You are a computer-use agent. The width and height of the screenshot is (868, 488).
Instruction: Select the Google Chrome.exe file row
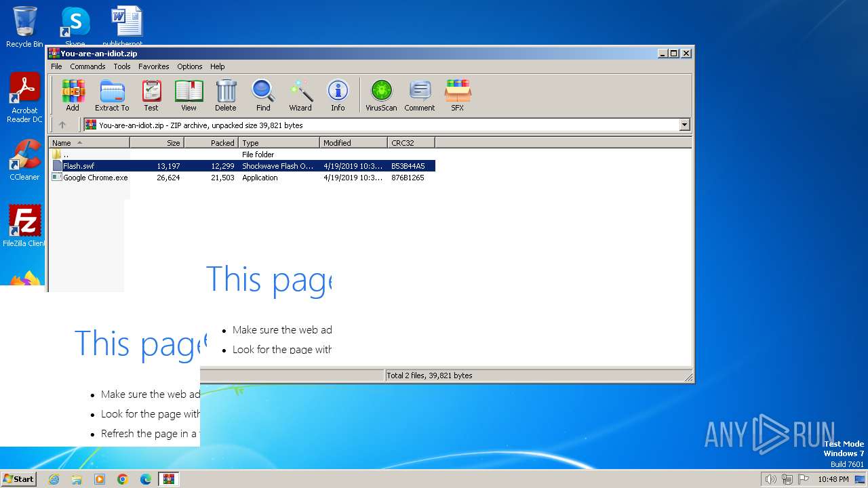click(x=242, y=178)
